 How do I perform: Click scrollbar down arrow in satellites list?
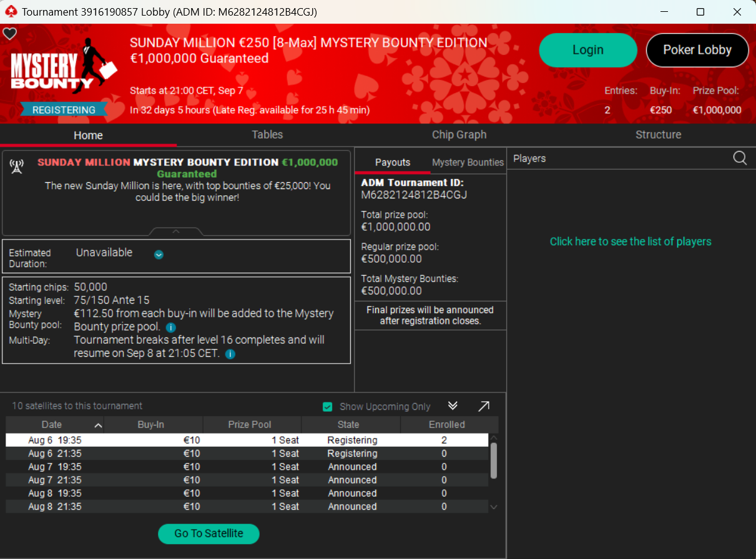[494, 507]
